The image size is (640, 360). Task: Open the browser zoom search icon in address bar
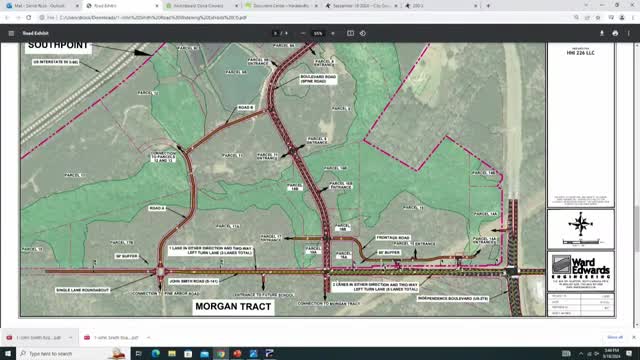[576, 18]
